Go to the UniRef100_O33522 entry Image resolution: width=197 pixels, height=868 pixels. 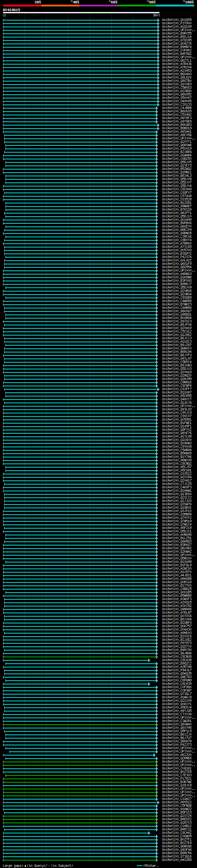[x=176, y=474]
